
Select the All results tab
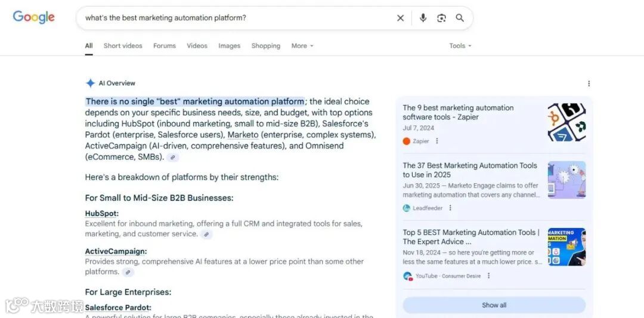coord(89,45)
